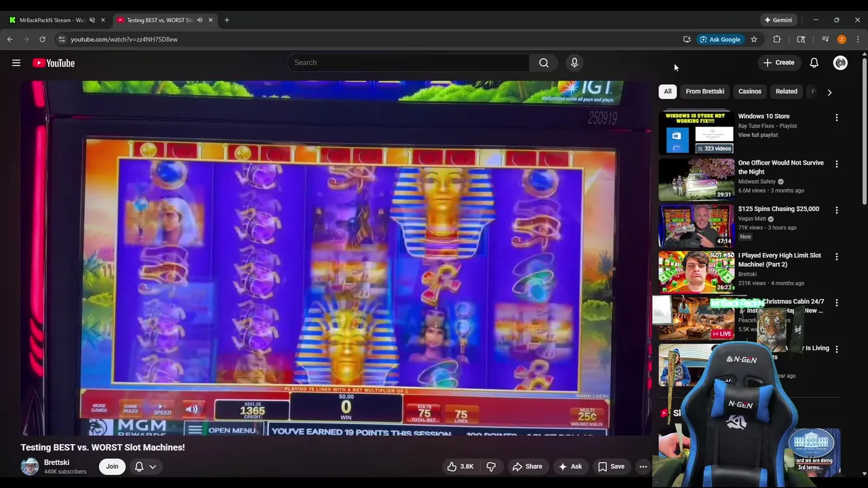The width and height of the screenshot is (868, 488).
Task: Dislike the video with thumbs down
Action: point(491,466)
